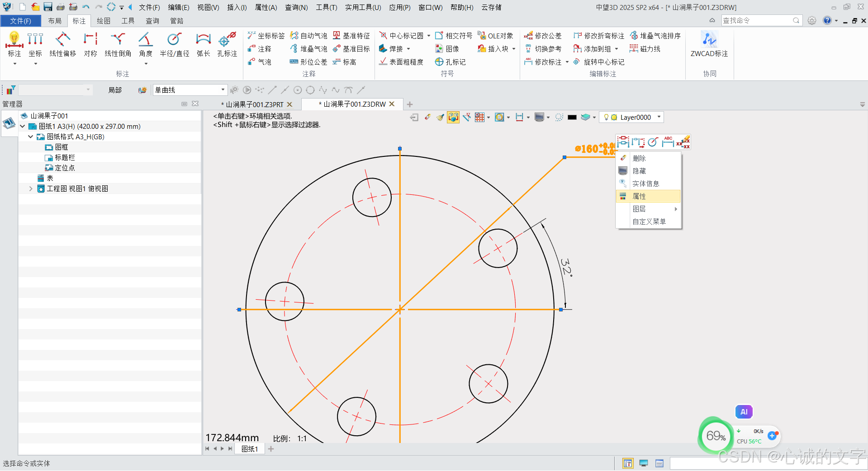Toggle the highlighted 3D blocks view button
The width and height of the screenshot is (868, 471).
[453, 118]
